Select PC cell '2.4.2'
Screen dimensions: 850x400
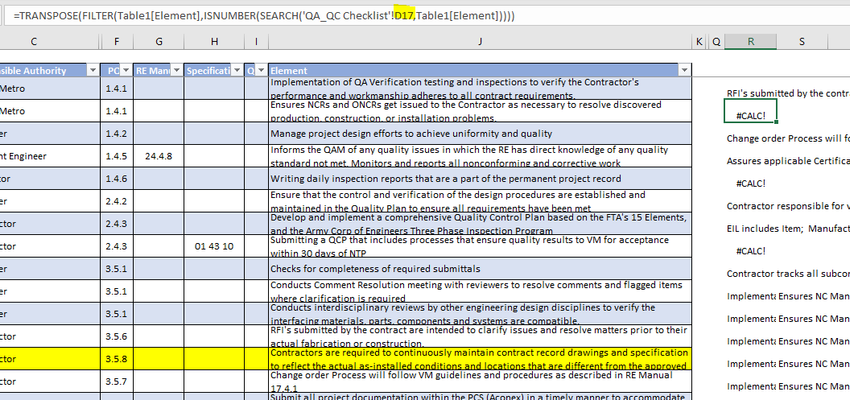click(117, 201)
